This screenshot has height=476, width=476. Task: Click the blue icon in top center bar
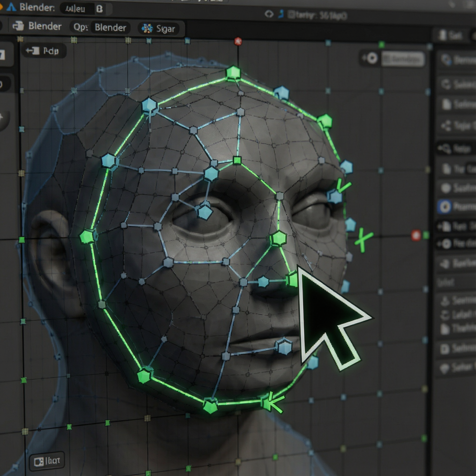click(281, 13)
